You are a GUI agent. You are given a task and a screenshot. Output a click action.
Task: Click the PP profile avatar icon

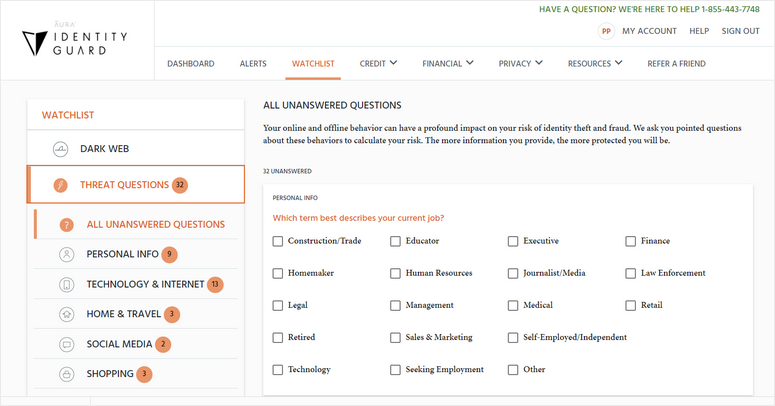pyautogui.click(x=605, y=31)
